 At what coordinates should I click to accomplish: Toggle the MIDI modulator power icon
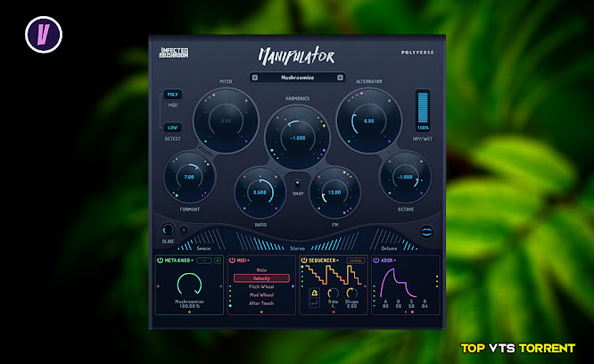232,261
